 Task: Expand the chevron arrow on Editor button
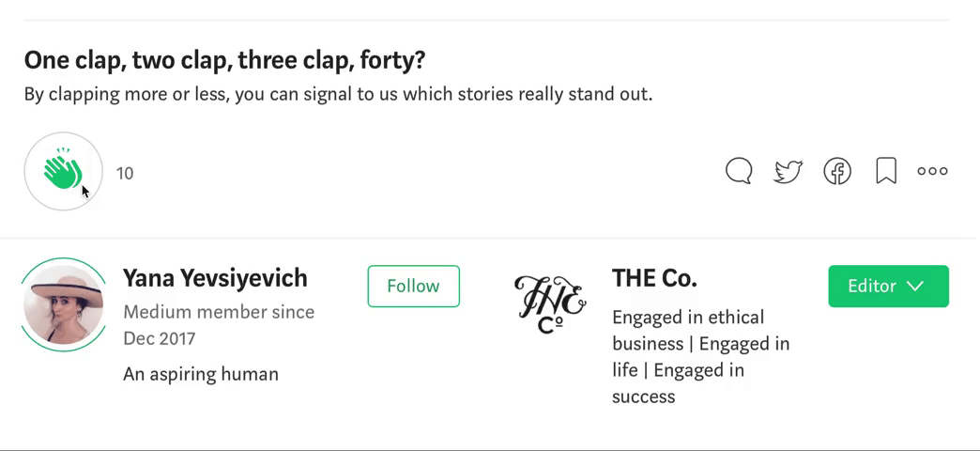click(x=916, y=286)
